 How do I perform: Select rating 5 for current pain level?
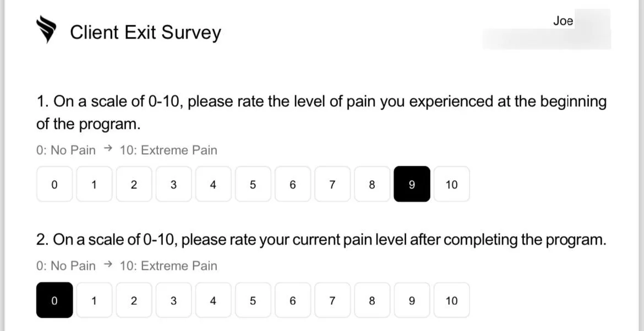[253, 300]
